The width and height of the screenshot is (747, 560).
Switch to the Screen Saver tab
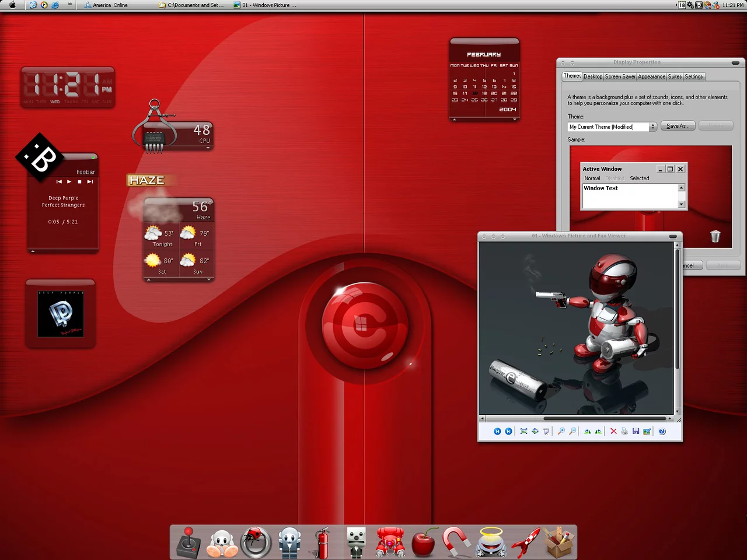point(620,76)
